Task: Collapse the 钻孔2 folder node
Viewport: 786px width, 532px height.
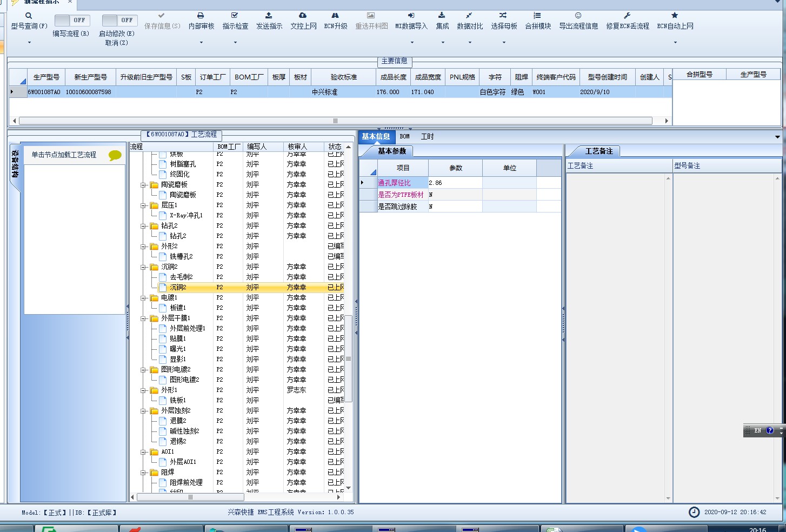Action: click(144, 226)
